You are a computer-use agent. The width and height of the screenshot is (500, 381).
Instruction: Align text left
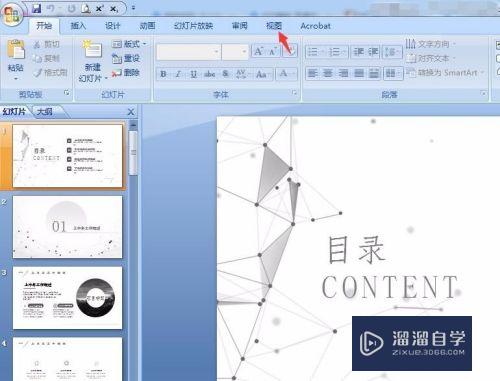(x=313, y=73)
